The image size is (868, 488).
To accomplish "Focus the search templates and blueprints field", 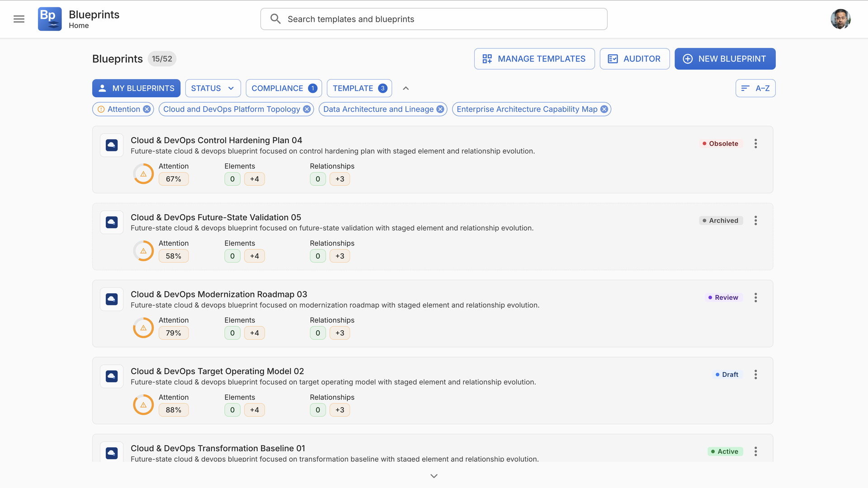I will click(433, 19).
